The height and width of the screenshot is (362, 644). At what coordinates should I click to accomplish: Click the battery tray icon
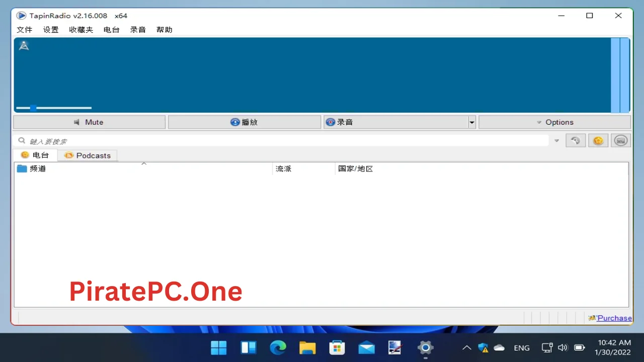[x=579, y=347]
